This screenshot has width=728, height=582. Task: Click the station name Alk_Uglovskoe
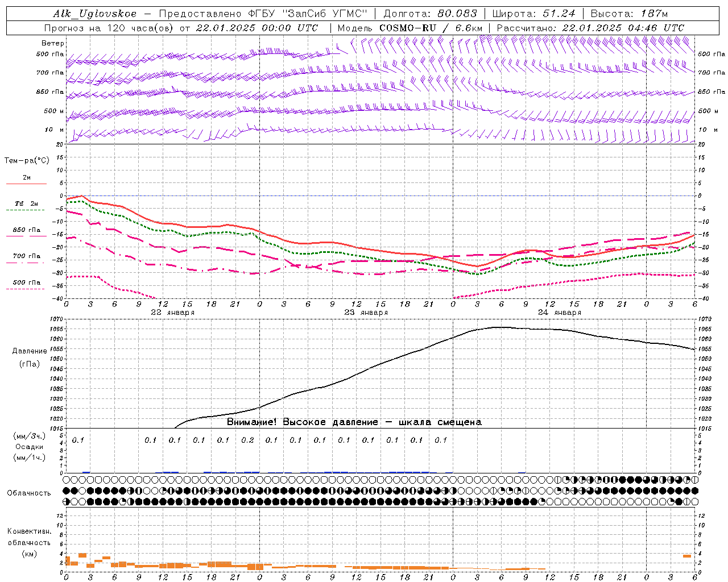95,14
